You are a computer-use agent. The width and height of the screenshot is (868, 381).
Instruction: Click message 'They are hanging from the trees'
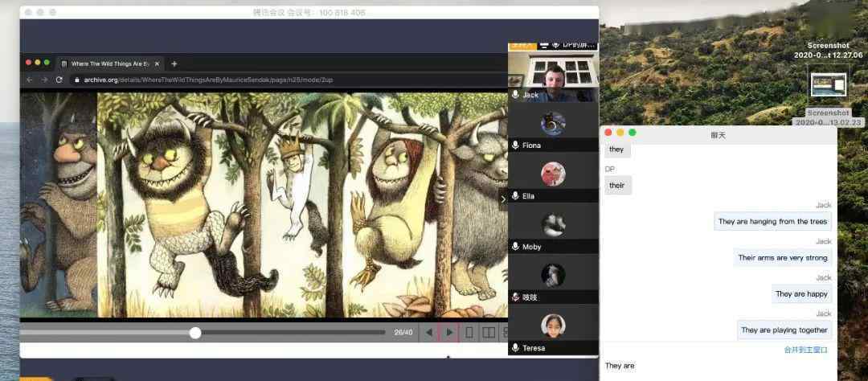tap(772, 222)
